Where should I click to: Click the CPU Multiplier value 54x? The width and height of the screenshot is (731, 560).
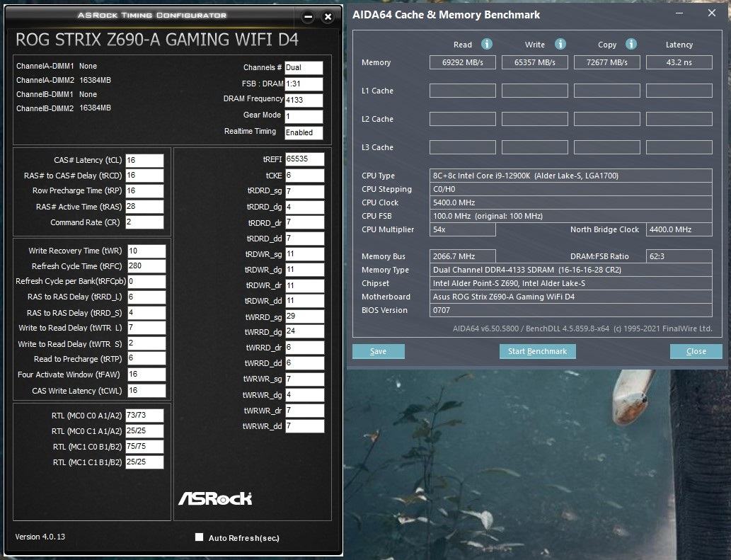click(x=463, y=229)
